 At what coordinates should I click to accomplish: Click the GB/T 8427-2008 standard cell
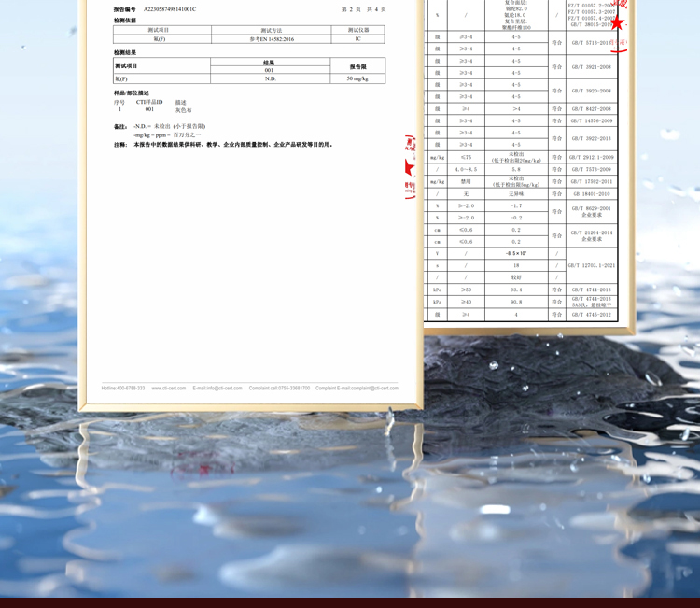point(592,109)
